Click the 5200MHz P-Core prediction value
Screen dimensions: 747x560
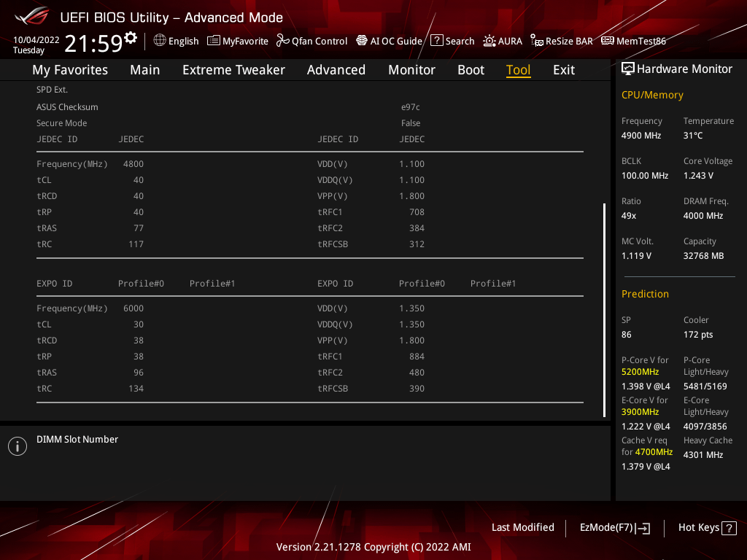click(640, 372)
